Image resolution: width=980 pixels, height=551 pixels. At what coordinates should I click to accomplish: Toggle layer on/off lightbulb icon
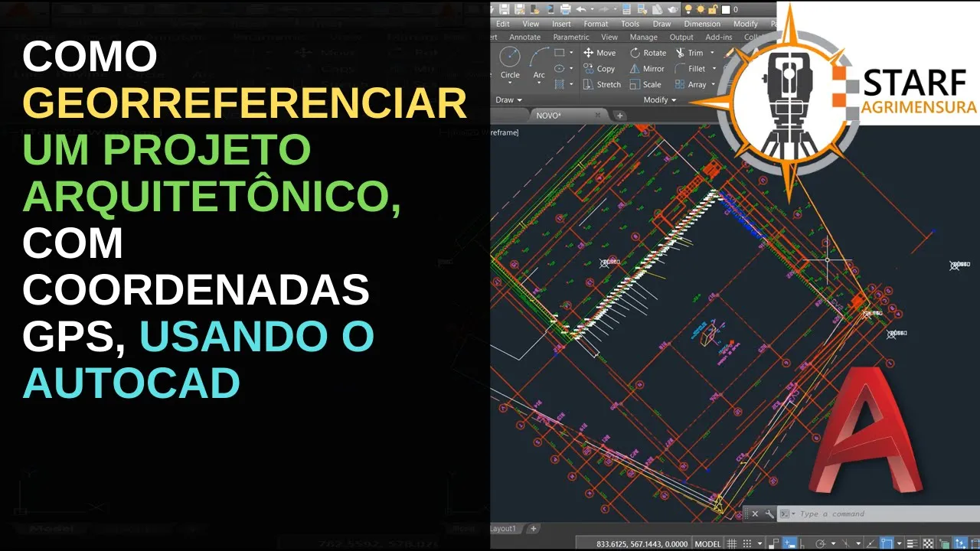coord(688,9)
